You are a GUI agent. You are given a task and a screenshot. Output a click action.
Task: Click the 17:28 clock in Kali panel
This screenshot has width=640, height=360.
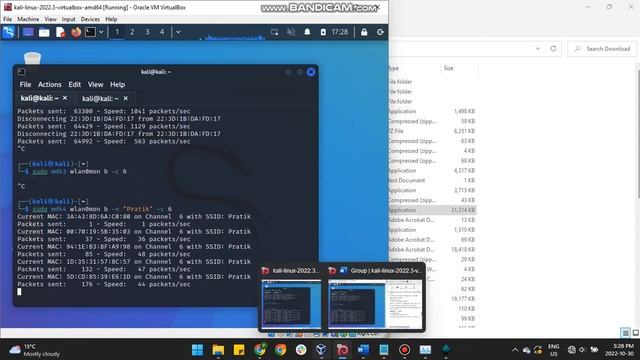(340, 32)
